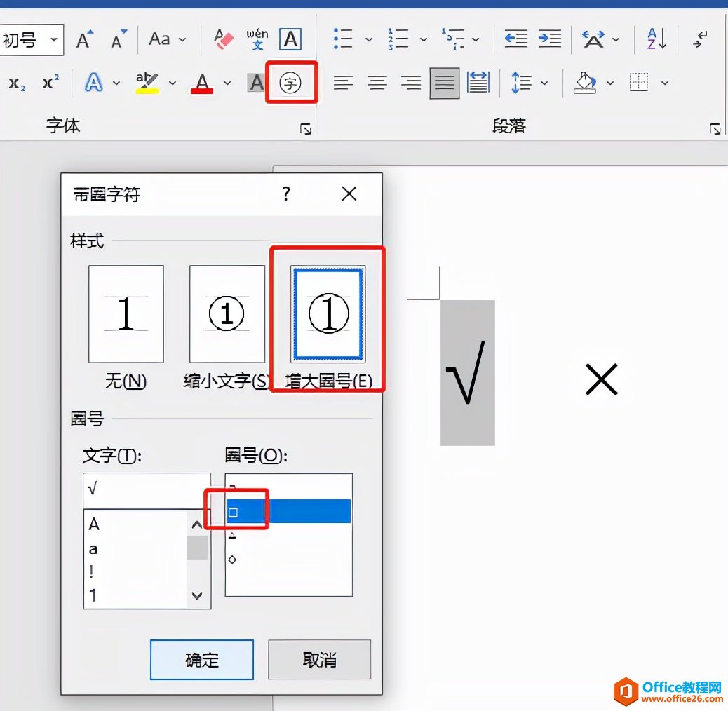Select the 缩小文字(S) shrink text style
Viewport: 728px width, 711px height.
(x=226, y=314)
